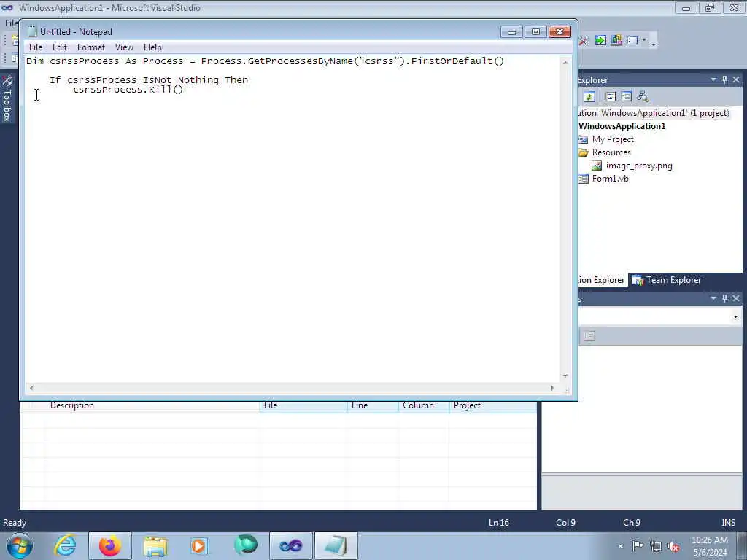747x560 pixels.
Task: Click View Designer icon in Solution Explorer
Action: coord(626,97)
